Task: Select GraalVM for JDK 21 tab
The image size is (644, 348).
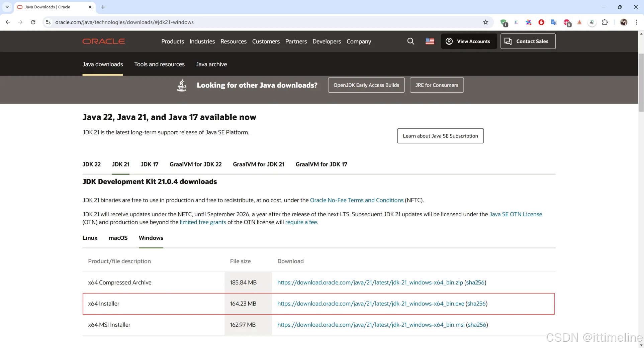Action: tap(259, 164)
